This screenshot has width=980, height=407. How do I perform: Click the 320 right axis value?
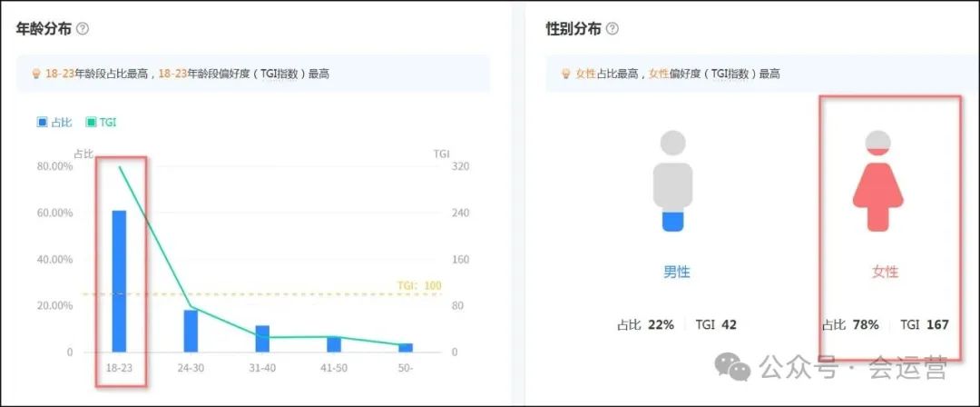click(461, 166)
